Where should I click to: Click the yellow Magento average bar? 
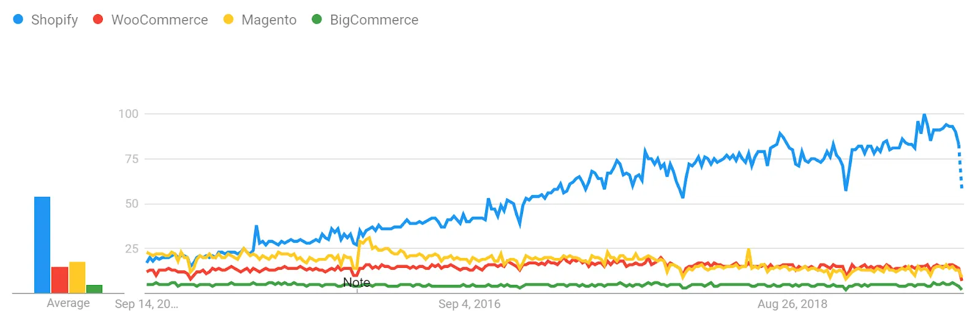77,277
